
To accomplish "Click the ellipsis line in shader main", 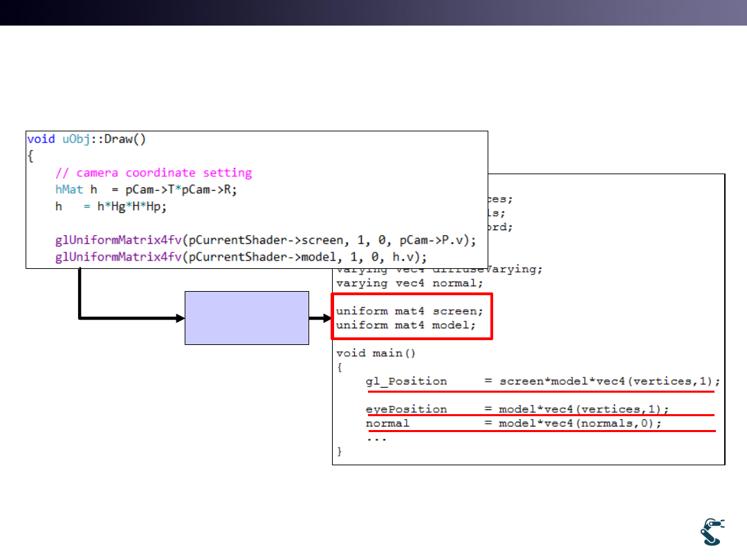I will click(x=376, y=438).
